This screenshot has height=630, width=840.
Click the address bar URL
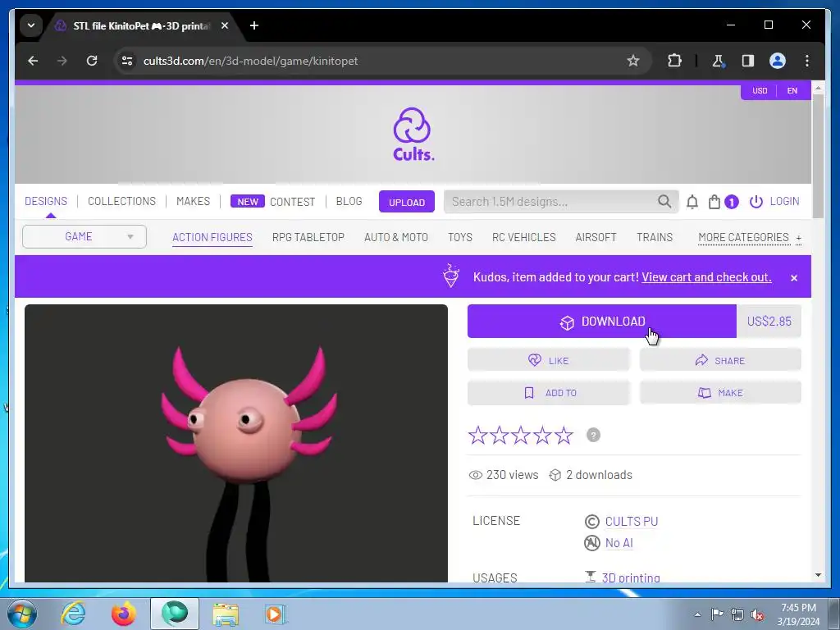pos(250,61)
